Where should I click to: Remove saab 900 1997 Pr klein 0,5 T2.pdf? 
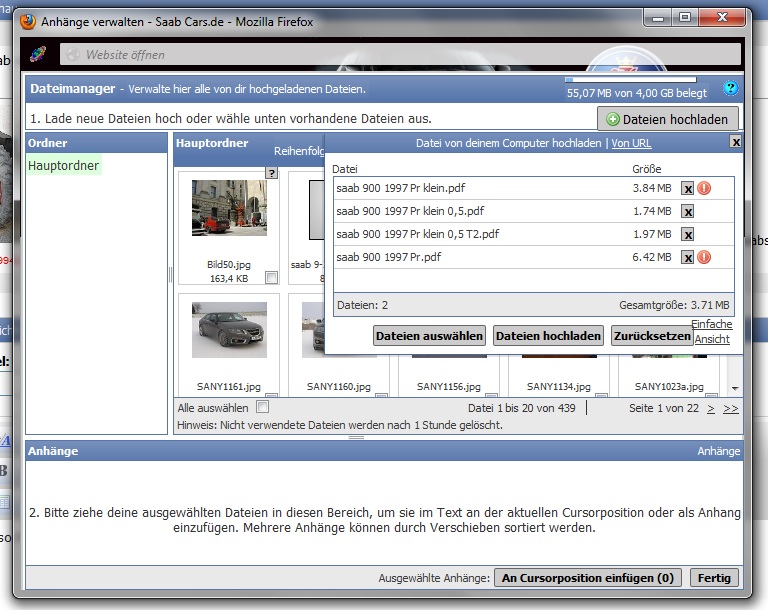pos(688,235)
